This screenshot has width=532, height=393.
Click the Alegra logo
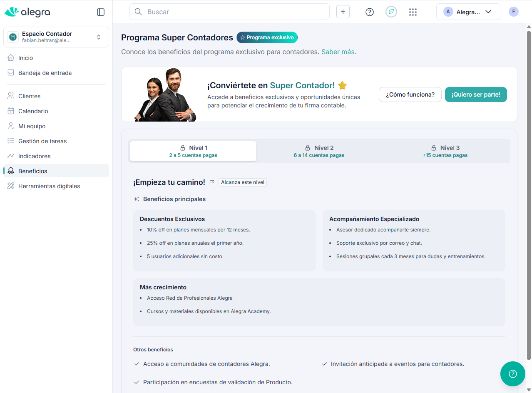[27, 12]
